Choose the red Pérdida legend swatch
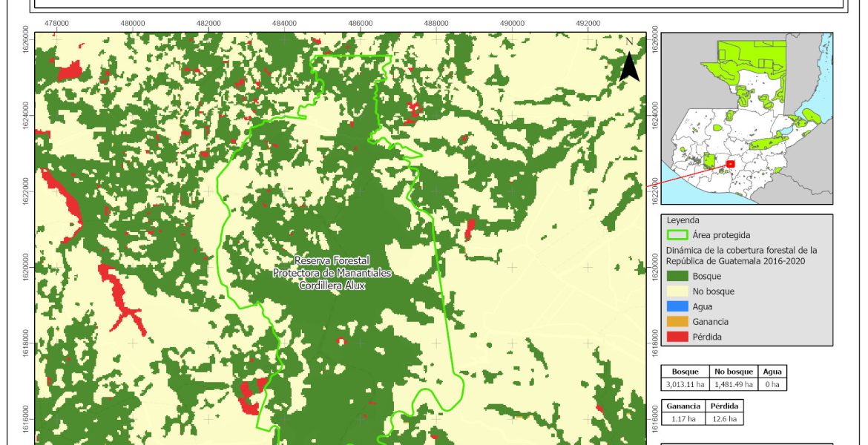 (x=678, y=337)
